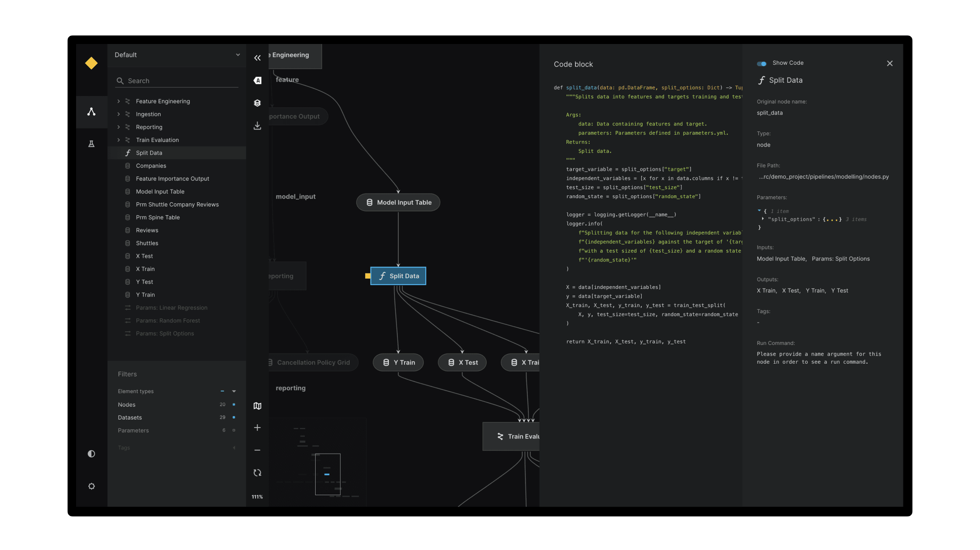Image resolution: width=980 pixels, height=550 pixels.
Task: Click the layers toggle icon
Action: [x=257, y=103]
